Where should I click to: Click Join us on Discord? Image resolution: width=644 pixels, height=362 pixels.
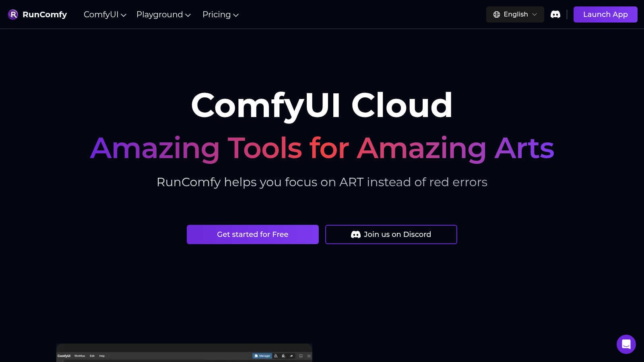click(391, 234)
